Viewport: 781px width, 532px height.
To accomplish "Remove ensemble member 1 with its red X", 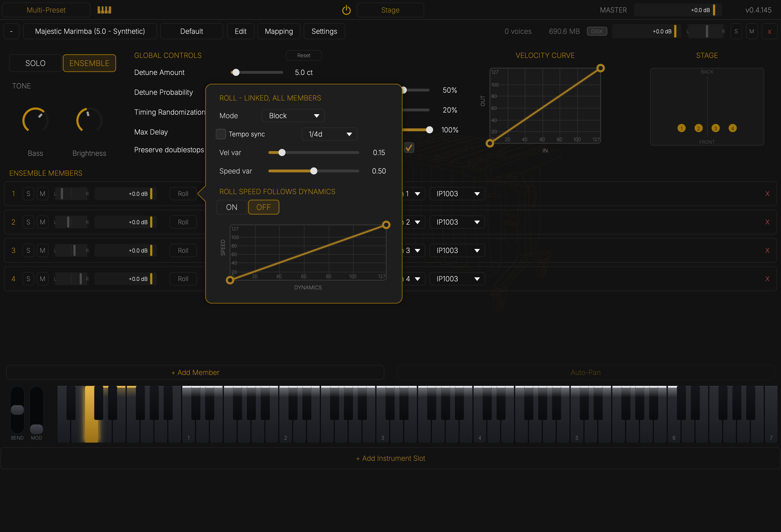I will (767, 194).
